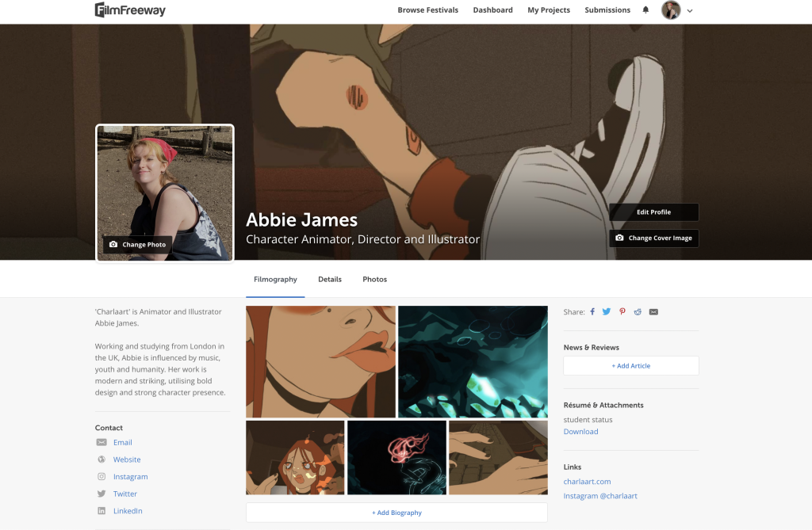Open the teal cave crystals thumbnail
This screenshot has height=530, width=812.
pos(473,362)
